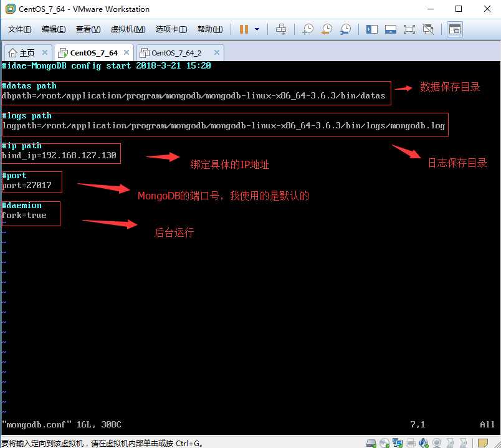Click the home icon on 主页 tab
Image resolution: width=501 pixels, height=448 pixels.
click(x=12, y=53)
